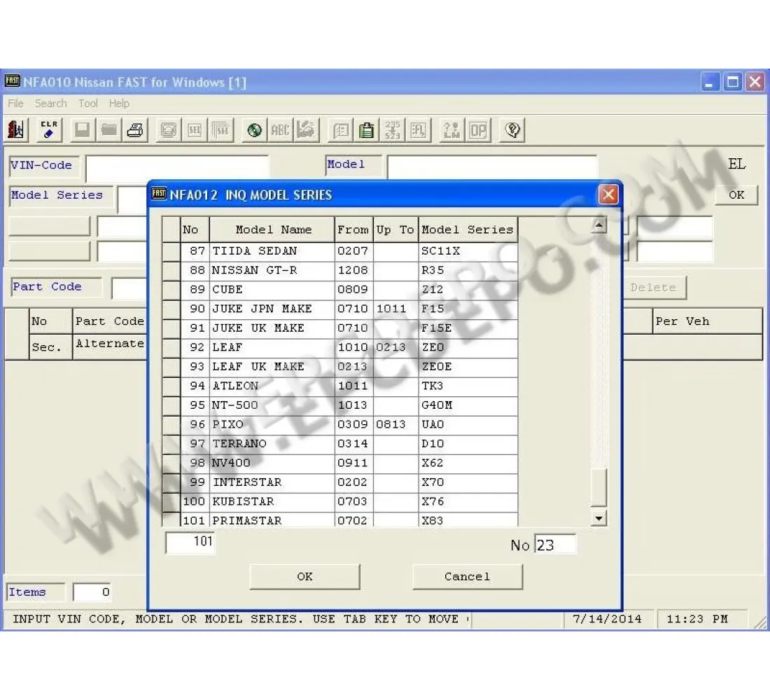Click LEAF in row 92
Image resolution: width=770 pixels, height=700 pixels.
point(227,347)
